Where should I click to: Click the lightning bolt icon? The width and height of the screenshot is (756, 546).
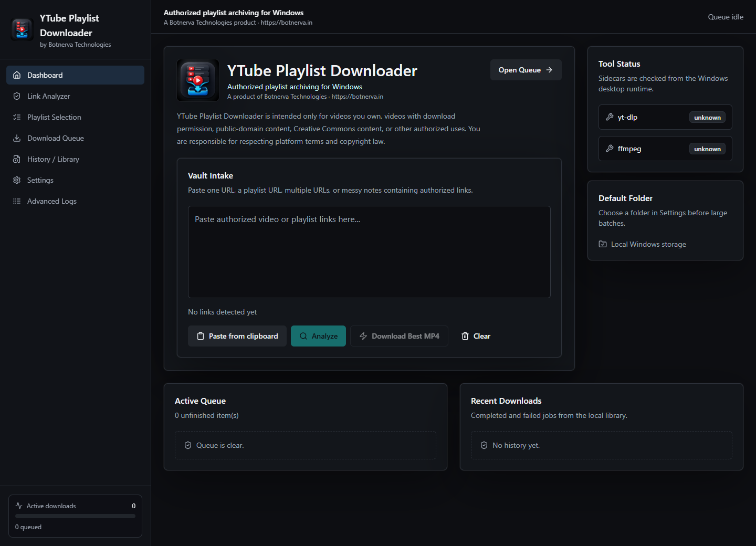363,336
